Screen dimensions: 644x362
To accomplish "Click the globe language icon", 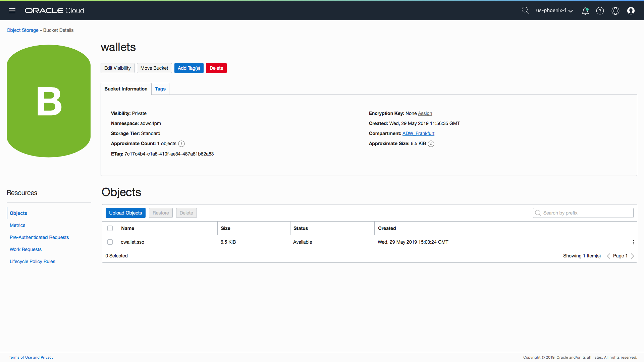I will (615, 11).
